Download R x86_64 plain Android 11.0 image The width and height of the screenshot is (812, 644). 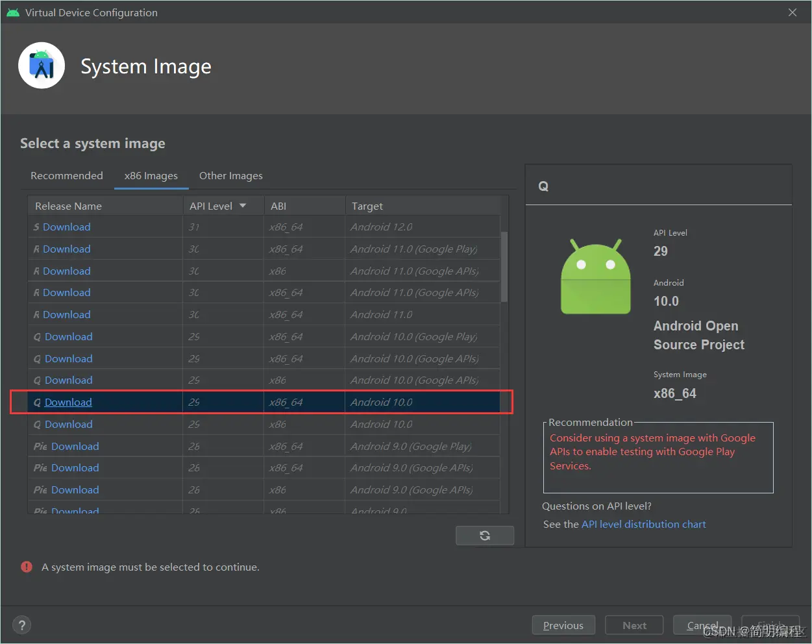(x=66, y=314)
